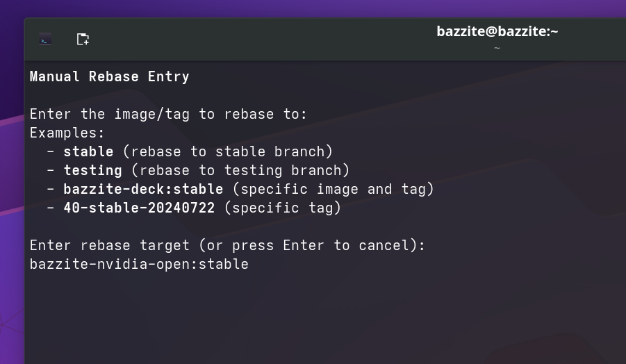Click the Examples: label

point(67,133)
